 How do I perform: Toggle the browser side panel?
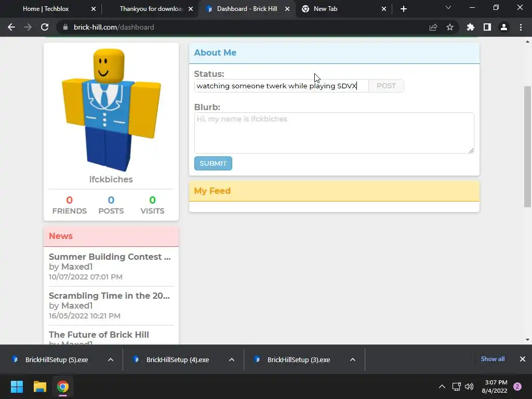point(487,27)
